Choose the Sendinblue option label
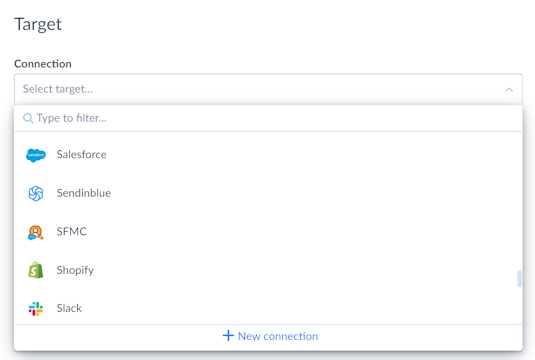535x360 pixels. [84, 193]
